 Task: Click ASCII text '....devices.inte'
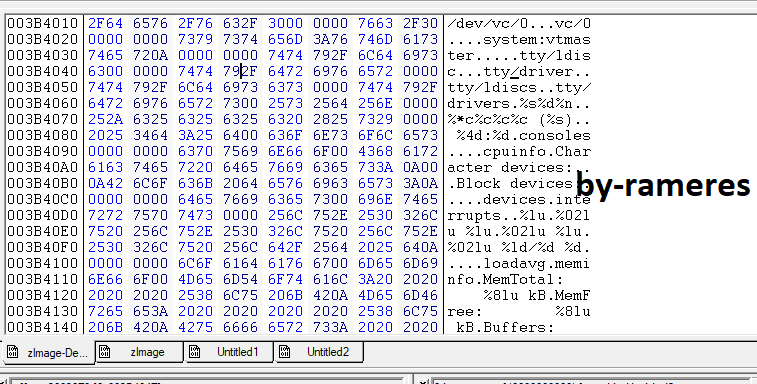(x=519, y=199)
